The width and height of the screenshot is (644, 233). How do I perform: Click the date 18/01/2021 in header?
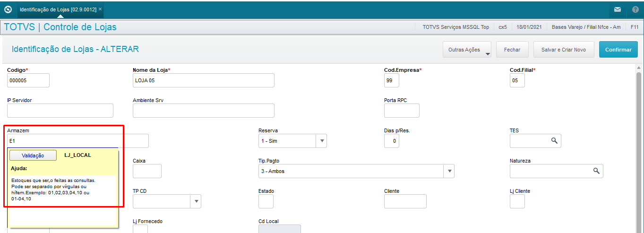[x=530, y=27]
